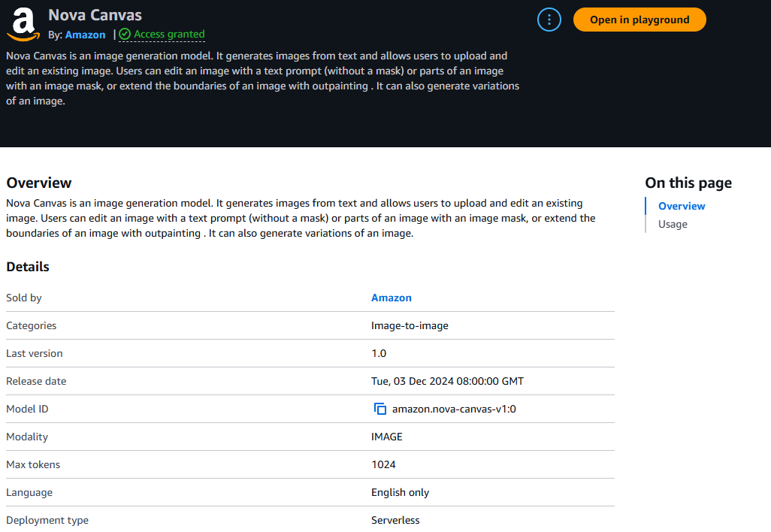Click the 'Model ID' label
771x532 pixels.
click(28, 409)
